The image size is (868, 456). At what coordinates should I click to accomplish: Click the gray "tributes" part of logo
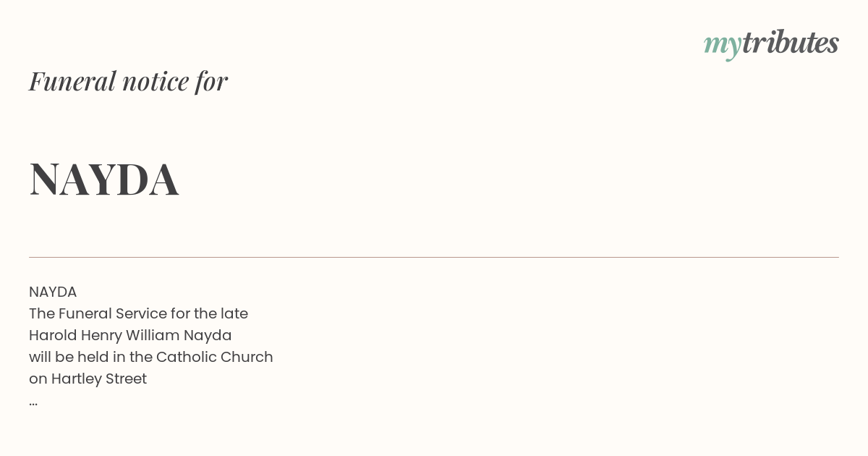click(791, 43)
